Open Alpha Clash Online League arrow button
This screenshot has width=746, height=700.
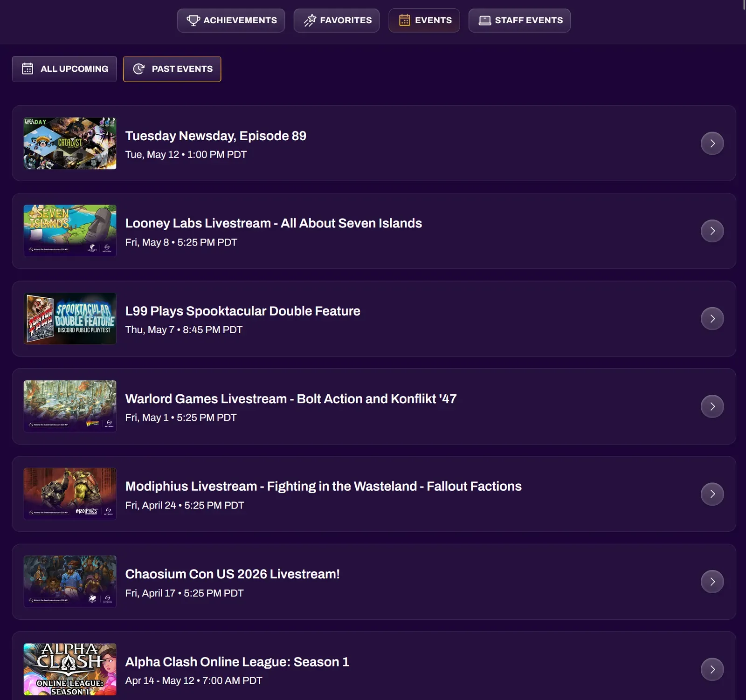pos(712,669)
